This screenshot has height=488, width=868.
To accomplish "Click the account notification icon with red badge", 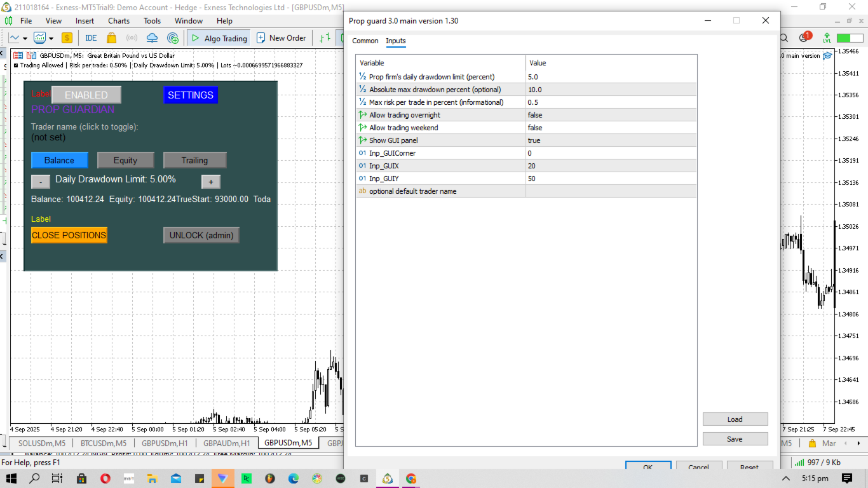I will [x=805, y=37].
